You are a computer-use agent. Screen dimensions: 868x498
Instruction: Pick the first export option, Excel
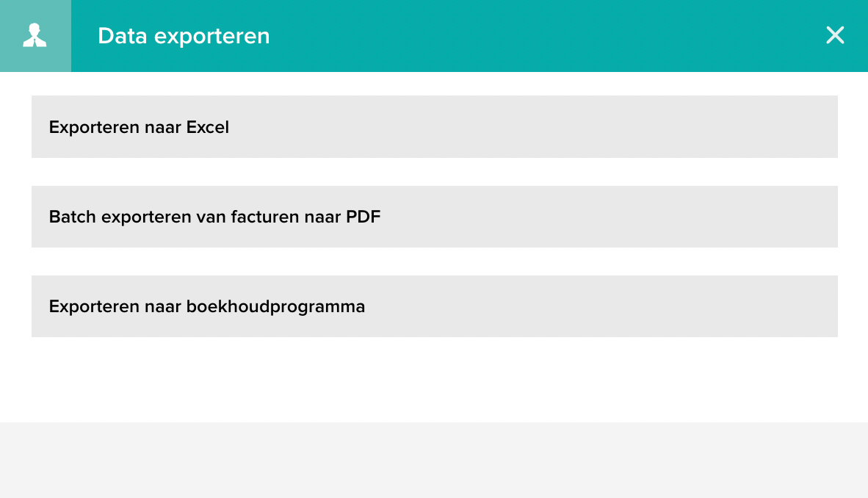(x=435, y=127)
